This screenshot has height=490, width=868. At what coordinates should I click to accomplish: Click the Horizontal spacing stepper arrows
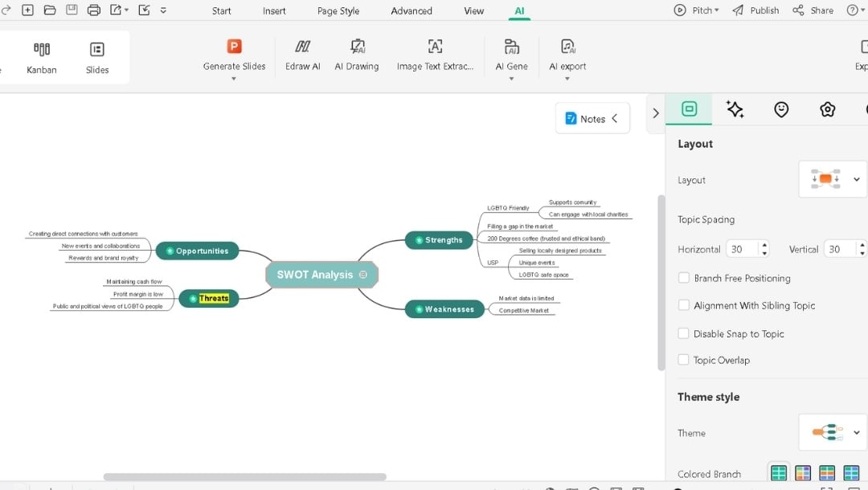tap(764, 249)
